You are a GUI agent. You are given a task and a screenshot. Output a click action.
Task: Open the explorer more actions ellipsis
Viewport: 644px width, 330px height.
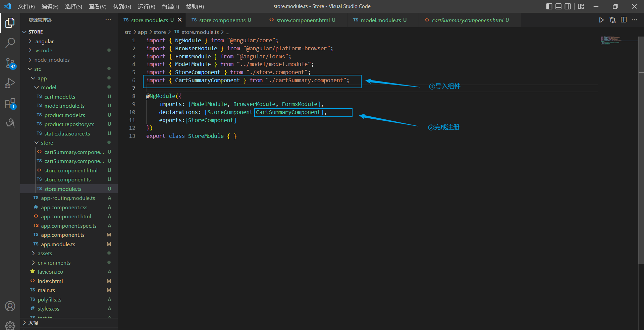tap(108, 20)
